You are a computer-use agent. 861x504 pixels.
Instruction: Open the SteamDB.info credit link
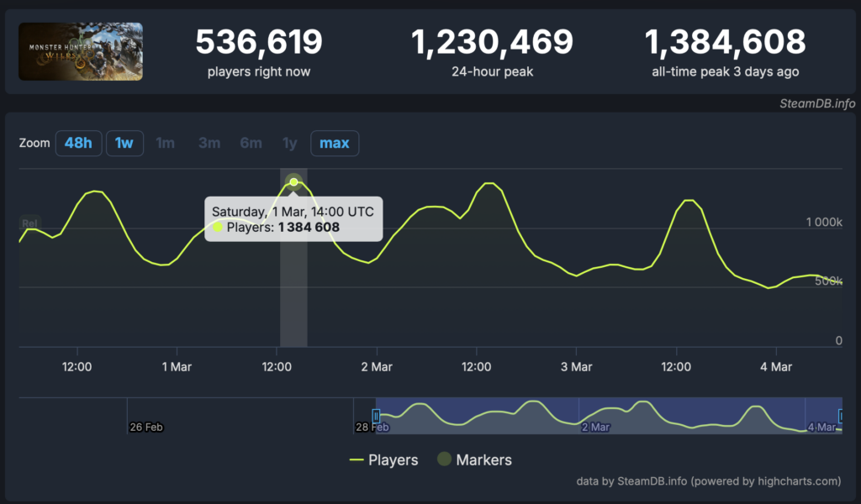[x=817, y=103]
